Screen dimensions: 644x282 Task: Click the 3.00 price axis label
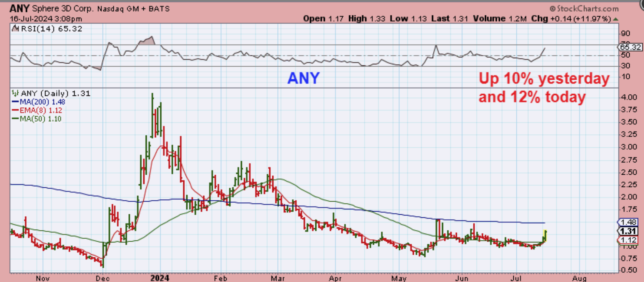click(x=628, y=147)
